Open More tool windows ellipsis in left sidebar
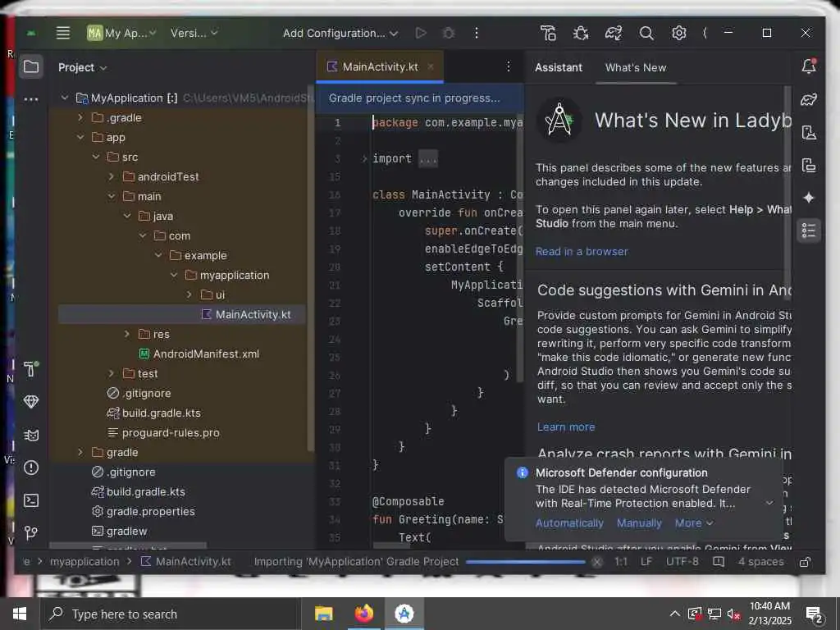The width and height of the screenshot is (840, 630). coord(31,99)
